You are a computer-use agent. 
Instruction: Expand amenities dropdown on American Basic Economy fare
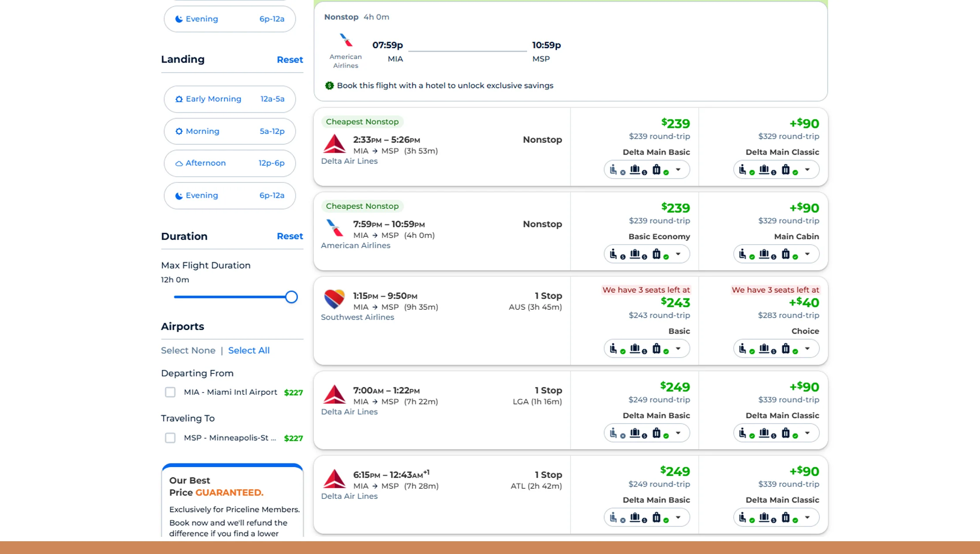coord(678,254)
